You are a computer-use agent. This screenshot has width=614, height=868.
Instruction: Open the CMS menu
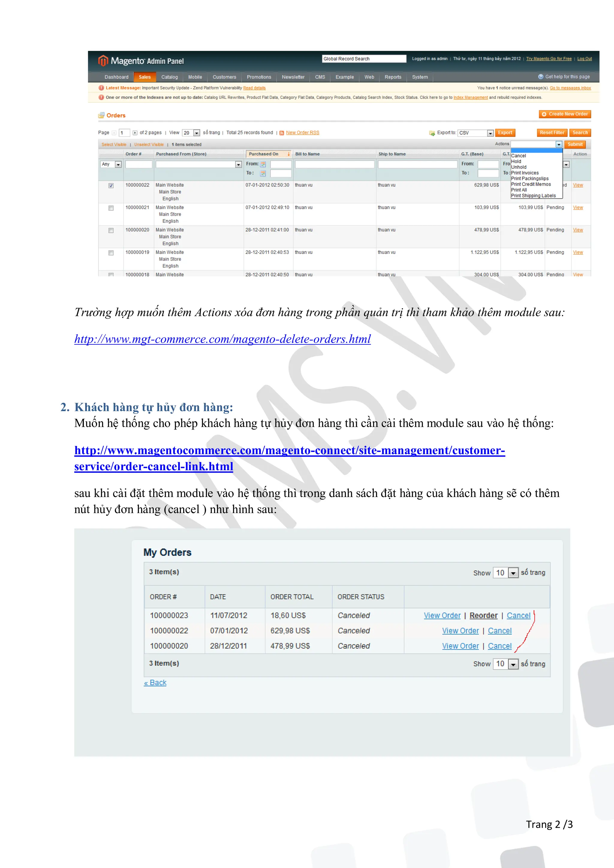320,77
